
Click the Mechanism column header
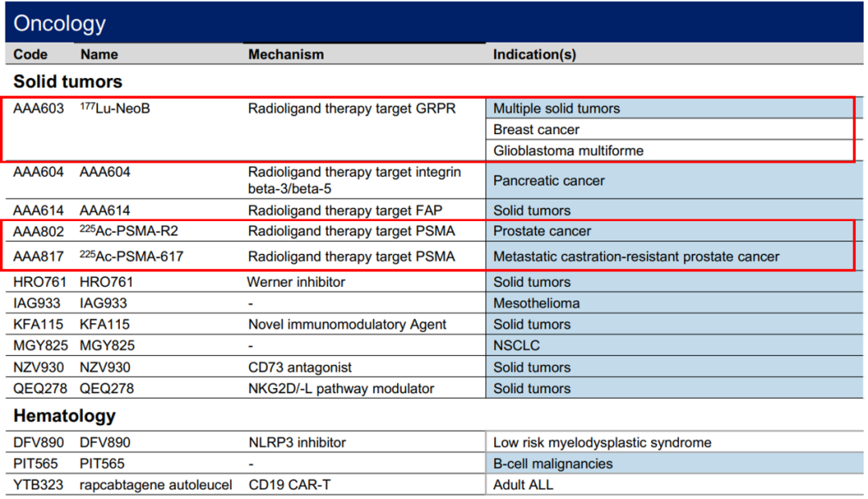tap(286, 55)
